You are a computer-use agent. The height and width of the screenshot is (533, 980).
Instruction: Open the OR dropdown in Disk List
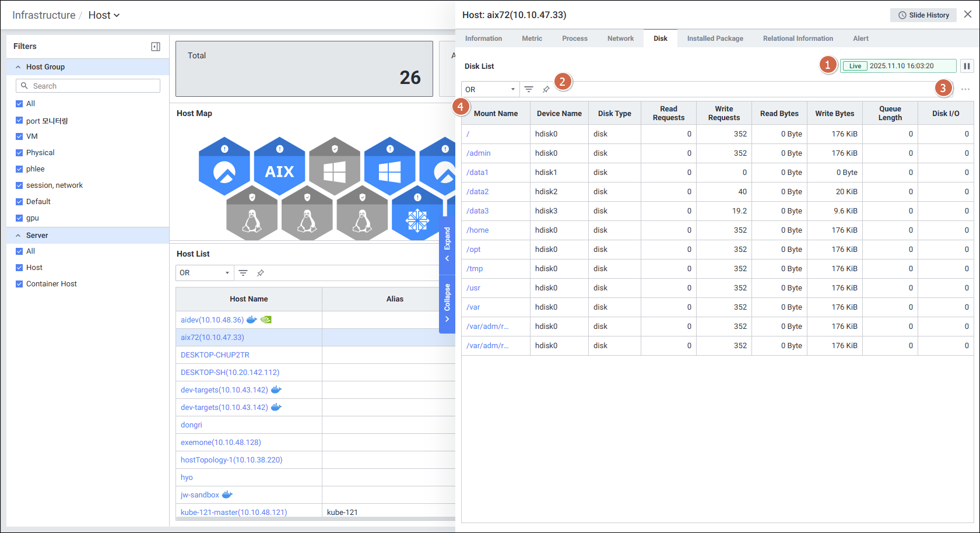point(490,89)
